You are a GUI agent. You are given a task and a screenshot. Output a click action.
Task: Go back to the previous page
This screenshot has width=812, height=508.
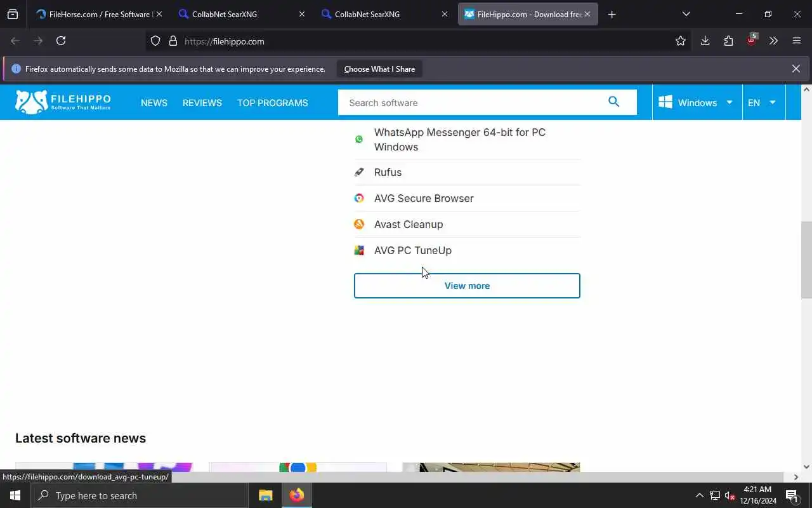[15, 41]
